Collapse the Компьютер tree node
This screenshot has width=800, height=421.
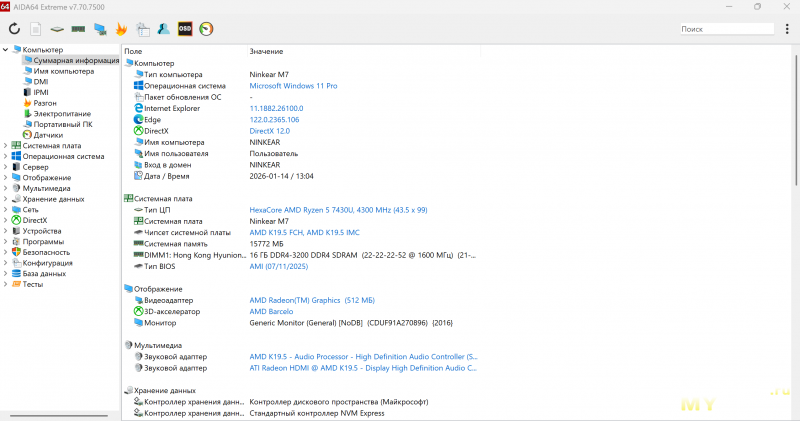[6, 50]
